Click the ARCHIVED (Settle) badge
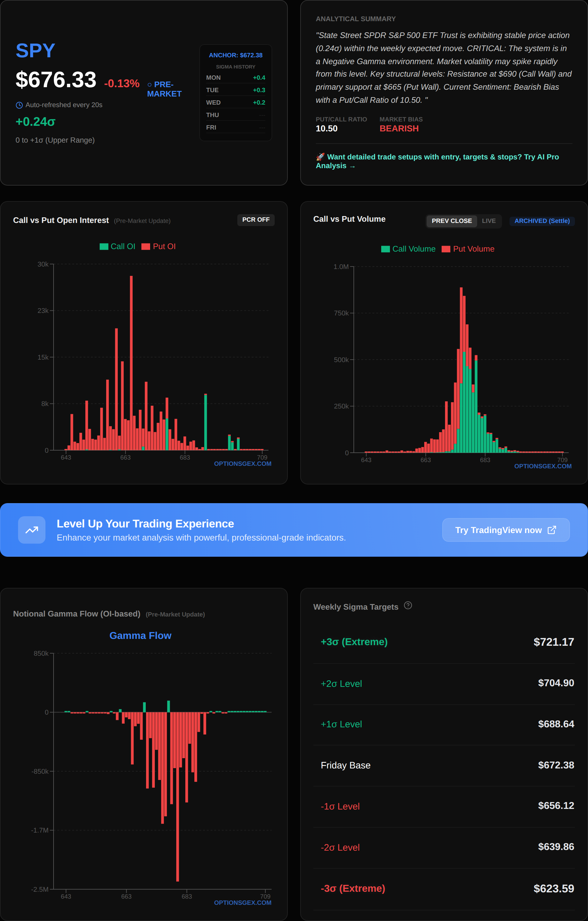Screen dimensions: 588x921 542,221
